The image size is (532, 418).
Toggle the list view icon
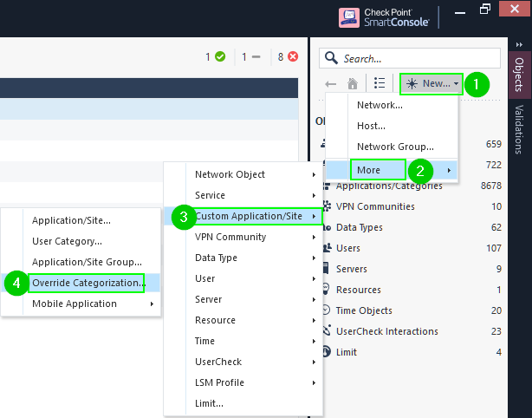point(380,83)
